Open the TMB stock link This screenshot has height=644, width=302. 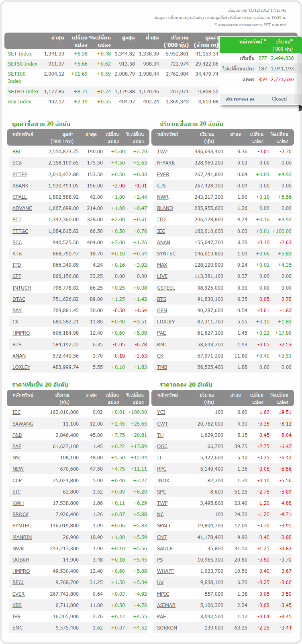(x=162, y=367)
